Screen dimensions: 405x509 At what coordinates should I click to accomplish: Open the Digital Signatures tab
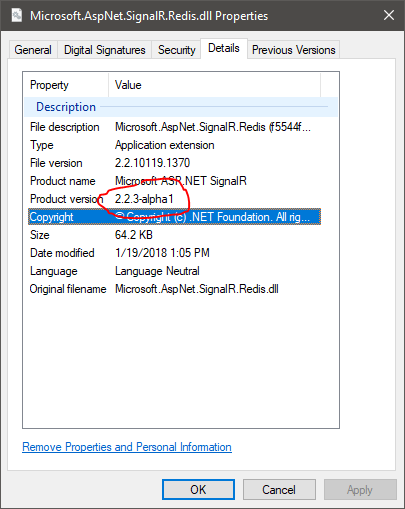click(x=105, y=50)
